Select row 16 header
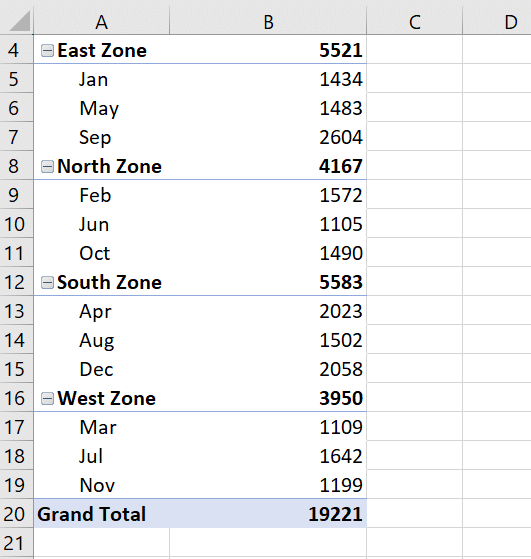Viewport: 531px width, 559px height. click(x=16, y=398)
